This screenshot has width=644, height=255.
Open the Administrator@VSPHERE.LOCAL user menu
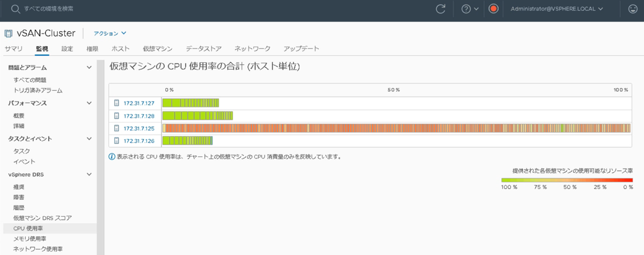tap(557, 9)
